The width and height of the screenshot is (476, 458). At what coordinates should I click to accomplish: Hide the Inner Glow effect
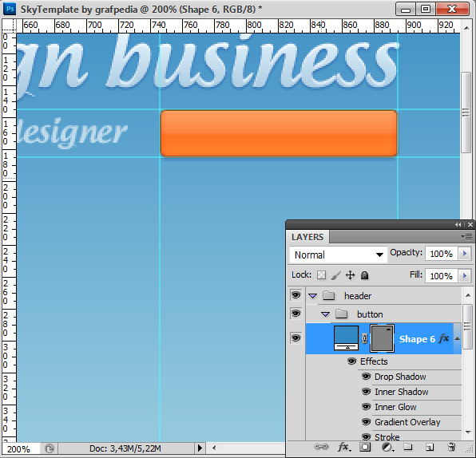click(x=366, y=407)
